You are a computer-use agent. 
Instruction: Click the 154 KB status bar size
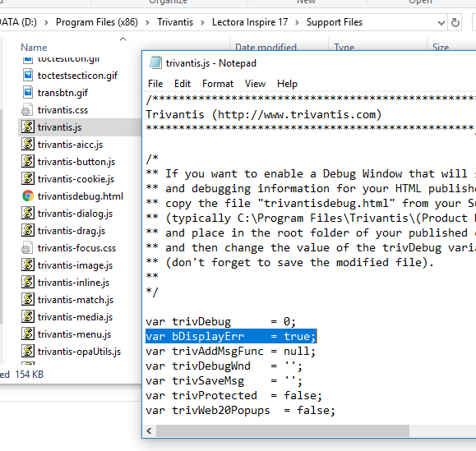tap(29, 375)
